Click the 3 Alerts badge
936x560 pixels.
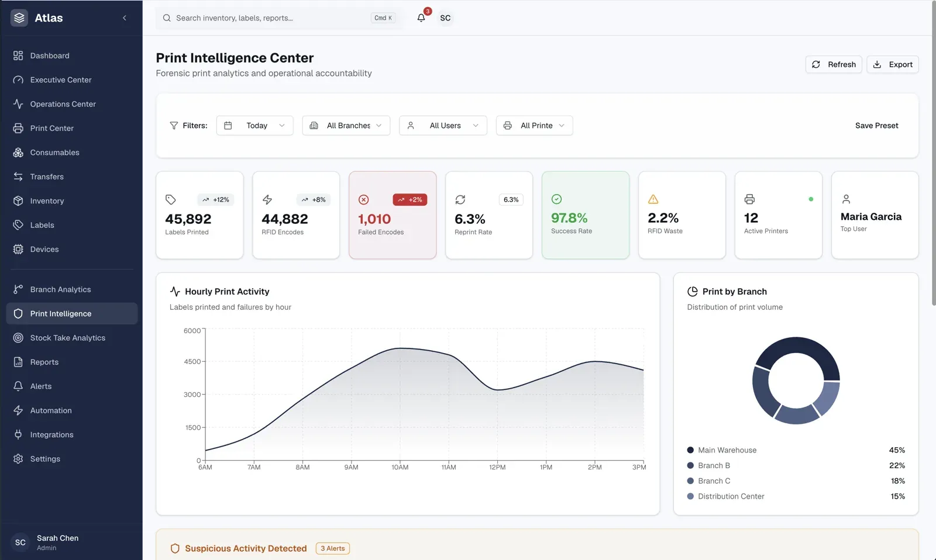[333, 548]
